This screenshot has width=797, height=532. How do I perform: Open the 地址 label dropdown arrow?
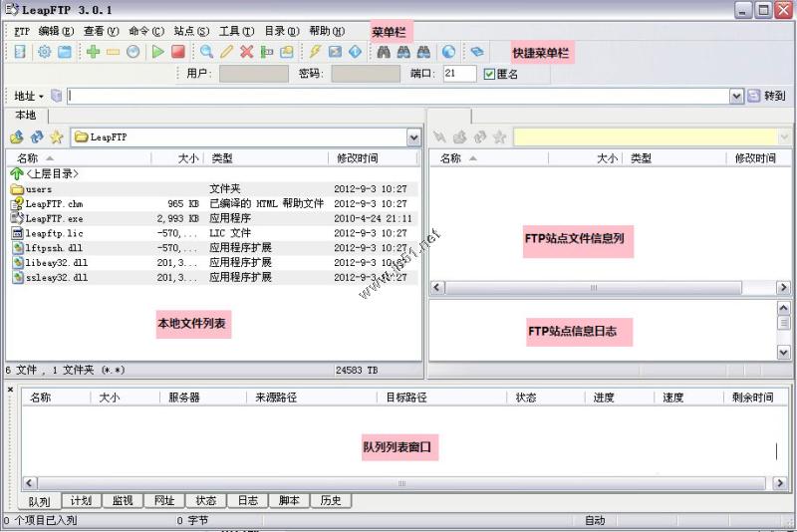(41, 96)
